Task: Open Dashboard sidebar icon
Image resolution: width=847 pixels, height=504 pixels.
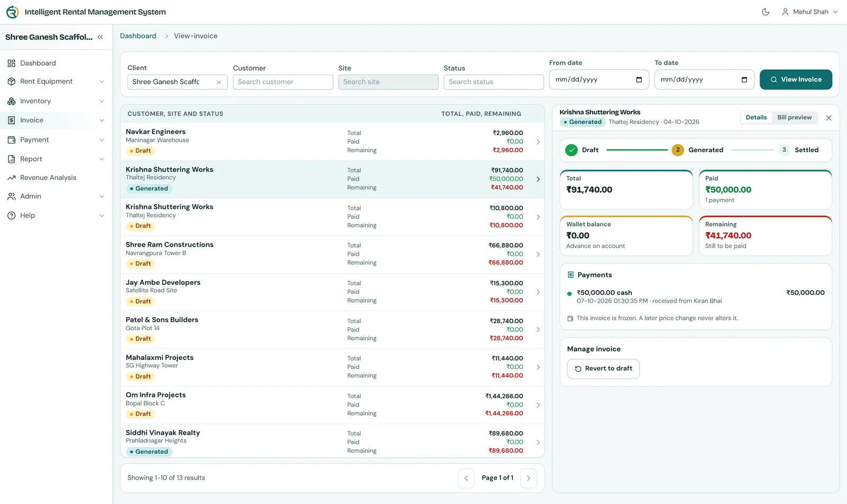Action: [x=12, y=63]
